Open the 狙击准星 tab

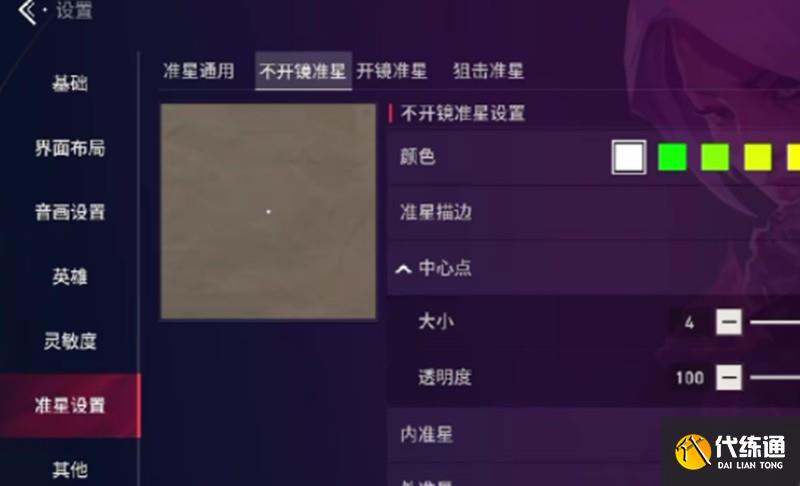tap(488, 71)
